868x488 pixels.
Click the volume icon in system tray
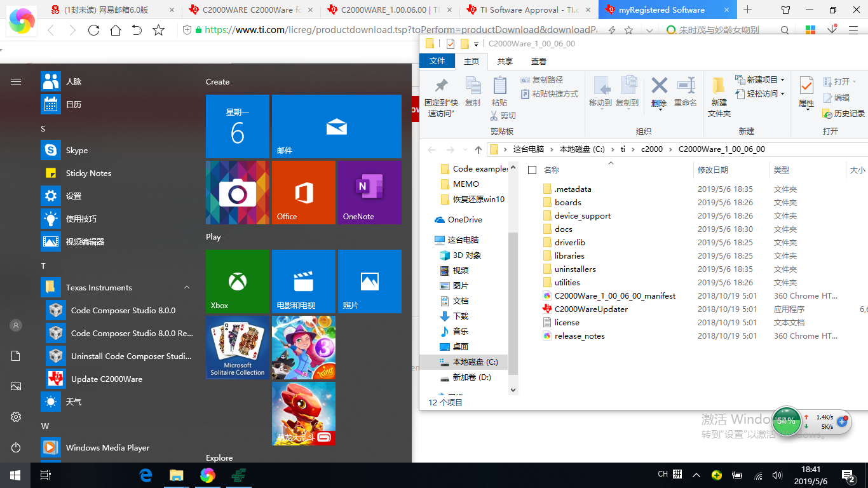coord(776,475)
